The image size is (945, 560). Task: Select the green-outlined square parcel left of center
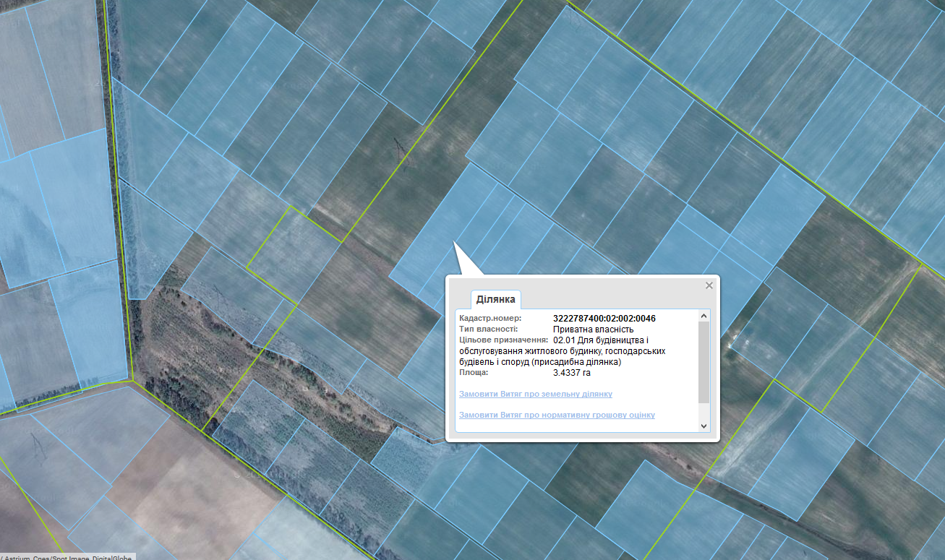293,254
